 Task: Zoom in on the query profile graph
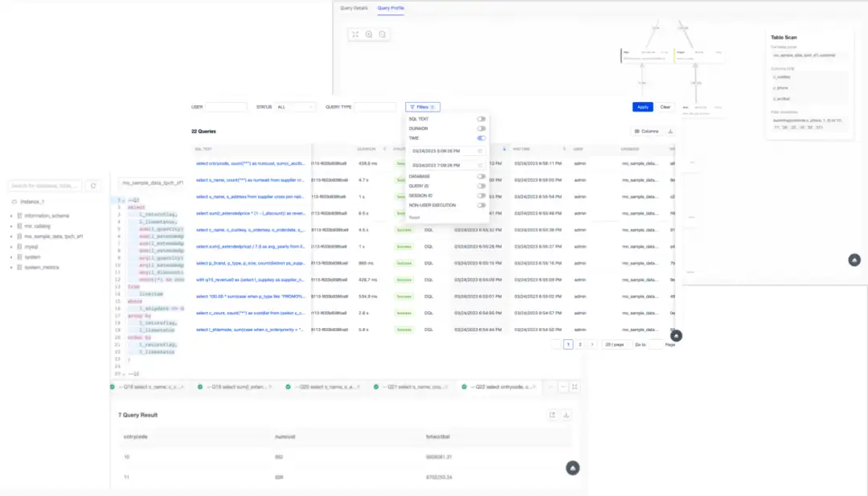click(x=369, y=35)
